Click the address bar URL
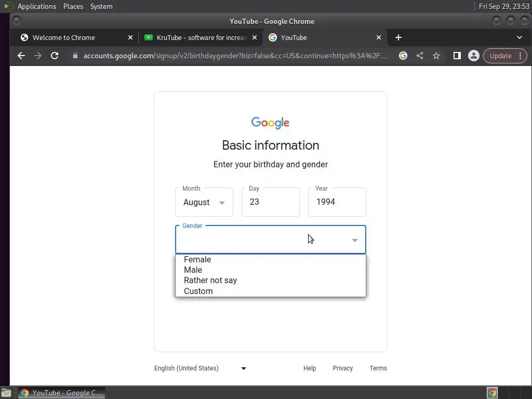Screen dimensions: 532x399 coord(235,56)
